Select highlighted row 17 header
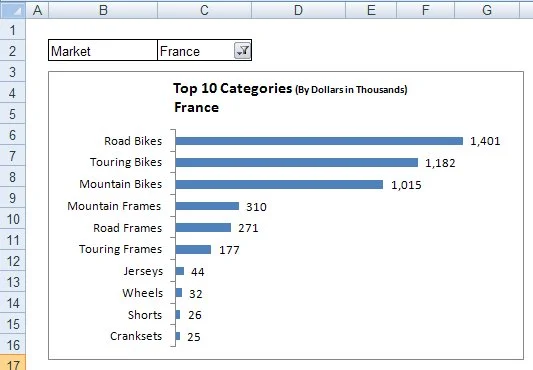The height and width of the screenshot is (370, 533). (13, 363)
